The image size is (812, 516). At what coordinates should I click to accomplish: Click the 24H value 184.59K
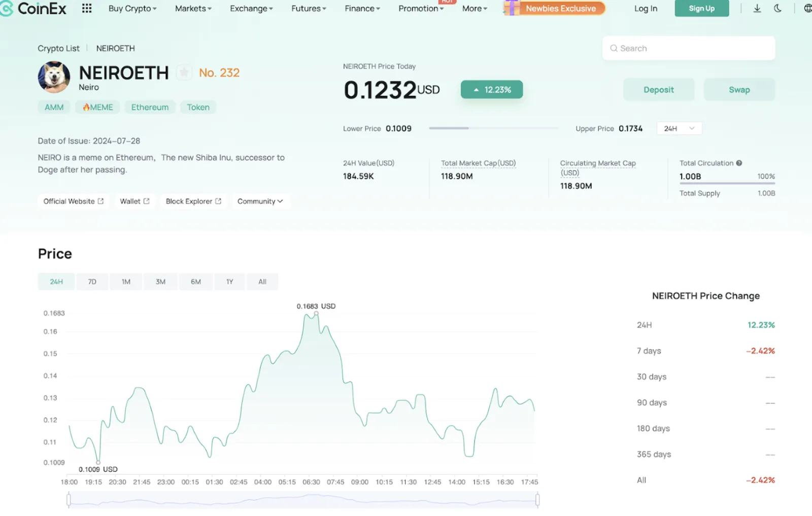coord(358,176)
